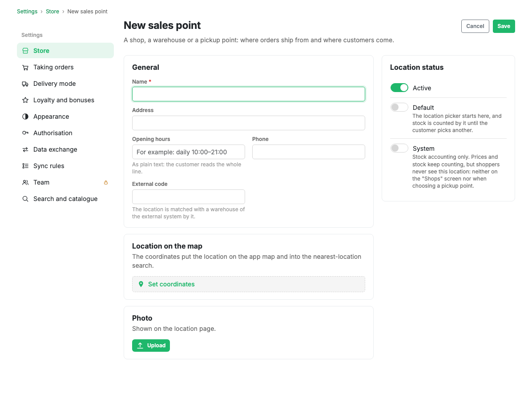Open Data exchange settings
This screenshot has height=402, width=532.
click(65, 149)
